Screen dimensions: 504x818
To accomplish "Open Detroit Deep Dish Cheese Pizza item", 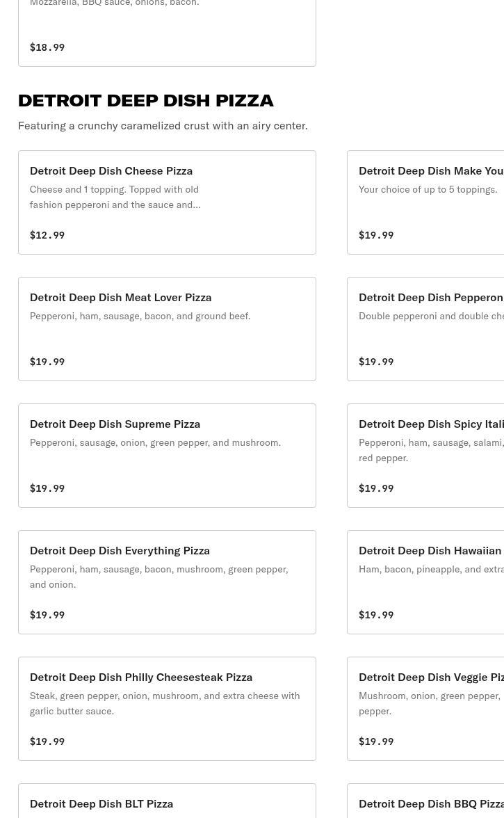I will pos(167,202).
